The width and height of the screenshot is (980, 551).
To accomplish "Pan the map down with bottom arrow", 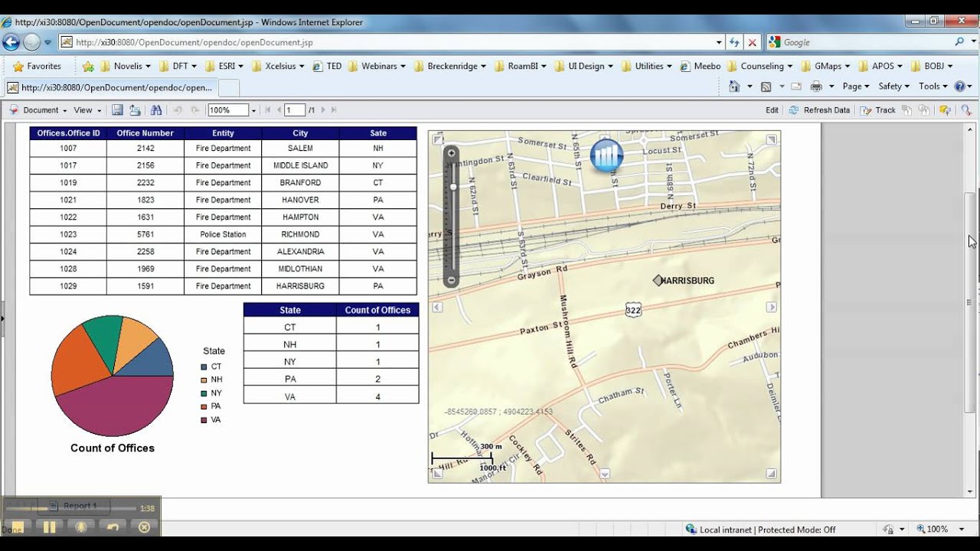I will click(x=604, y=474).
